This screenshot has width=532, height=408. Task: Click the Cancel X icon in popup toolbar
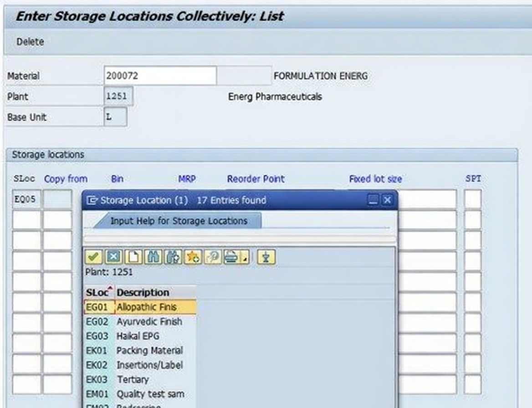pyautogui.click(x=113, y=257)
